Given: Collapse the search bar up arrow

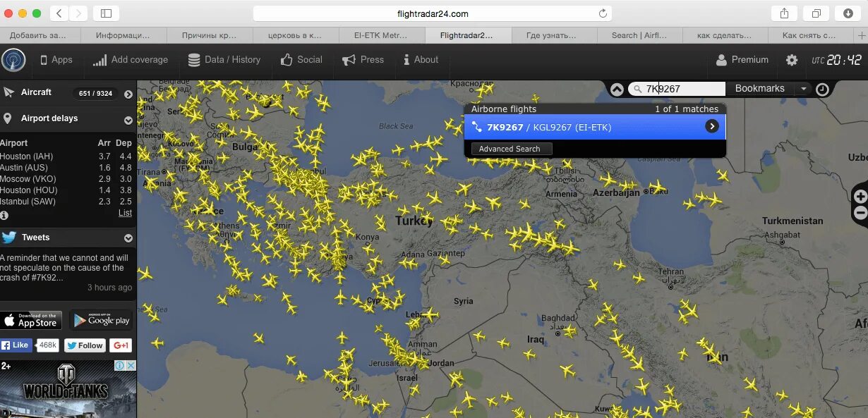Looking at the screenshot, I should pyautogui.click(x=617, y=90).
